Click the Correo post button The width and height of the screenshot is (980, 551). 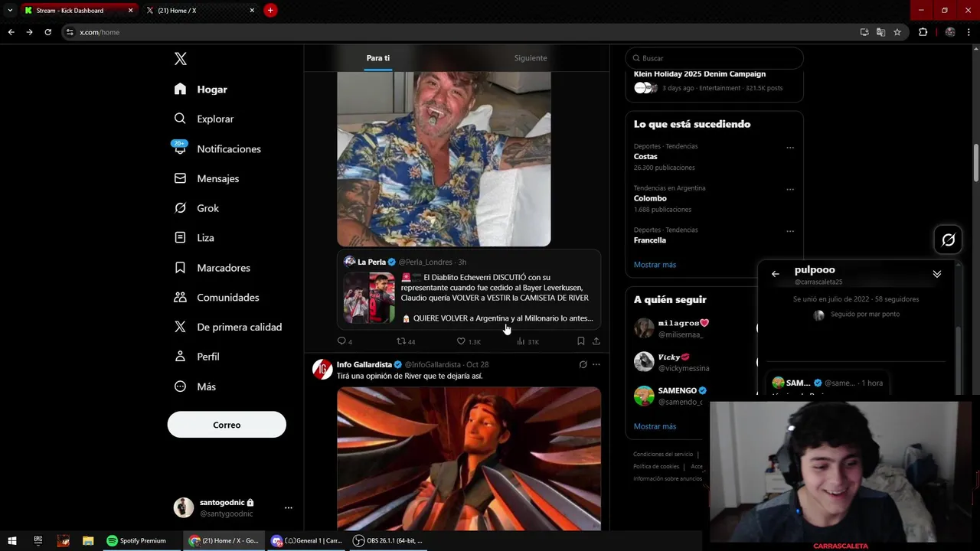tap(227, 425)
